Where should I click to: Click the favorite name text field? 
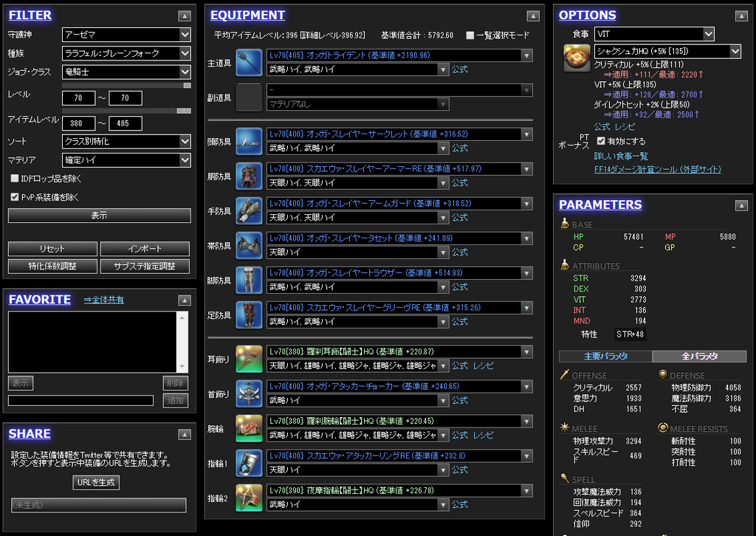[x=81, y=401]
